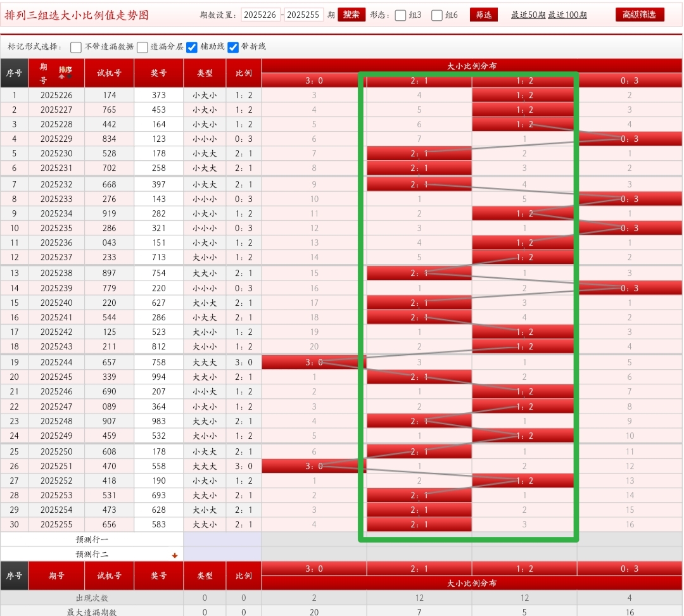The width and height of the screenshot is (684, 616).
Task: Enable 不带遗漏数据 checkbox
Action: tap(76, 47)
